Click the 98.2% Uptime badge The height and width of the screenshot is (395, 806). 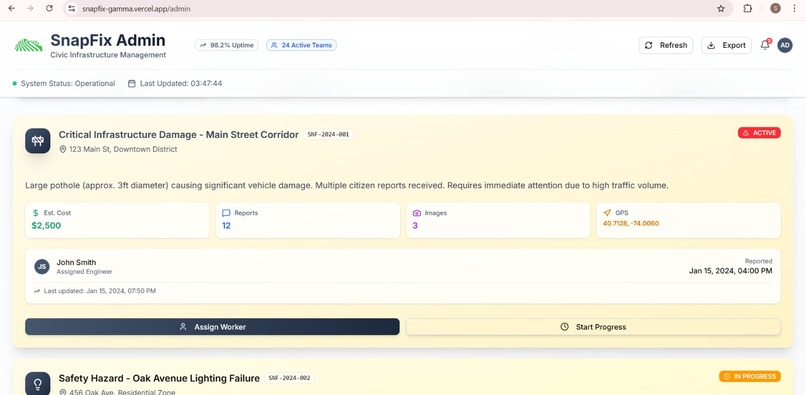[x=227, y=45]
